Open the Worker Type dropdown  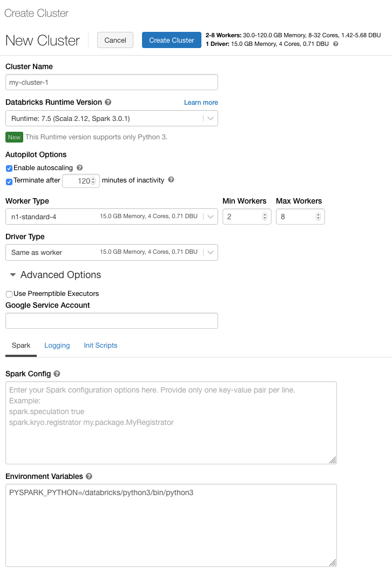[112, 217]
